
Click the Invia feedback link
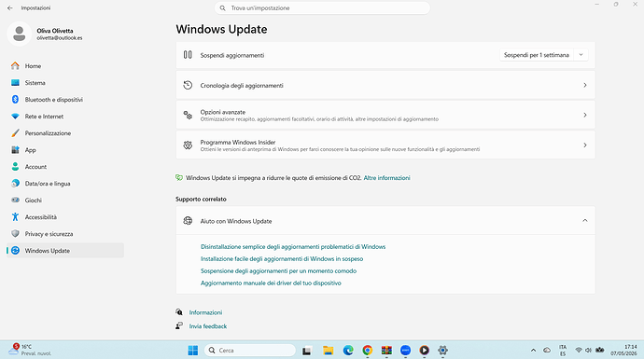point(208,326)
